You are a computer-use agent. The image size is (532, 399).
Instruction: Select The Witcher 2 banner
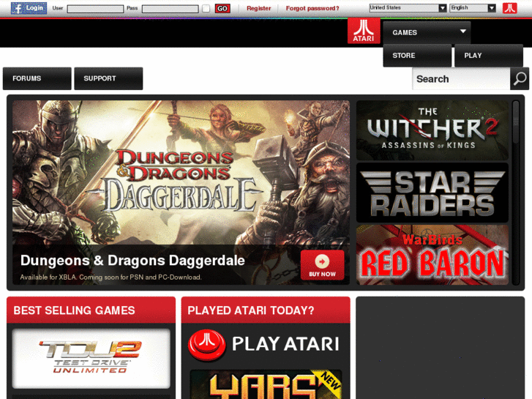[x=432, y=130]
